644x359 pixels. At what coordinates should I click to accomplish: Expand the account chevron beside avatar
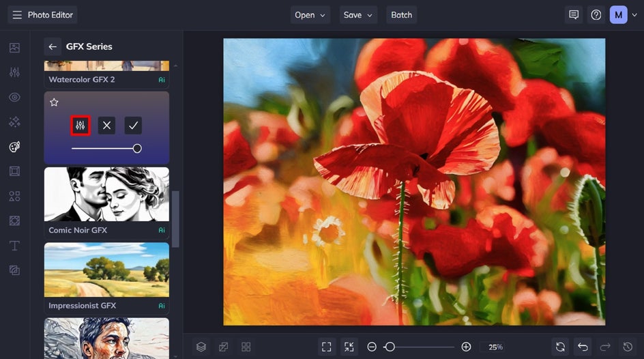click(x=634, y=15)
